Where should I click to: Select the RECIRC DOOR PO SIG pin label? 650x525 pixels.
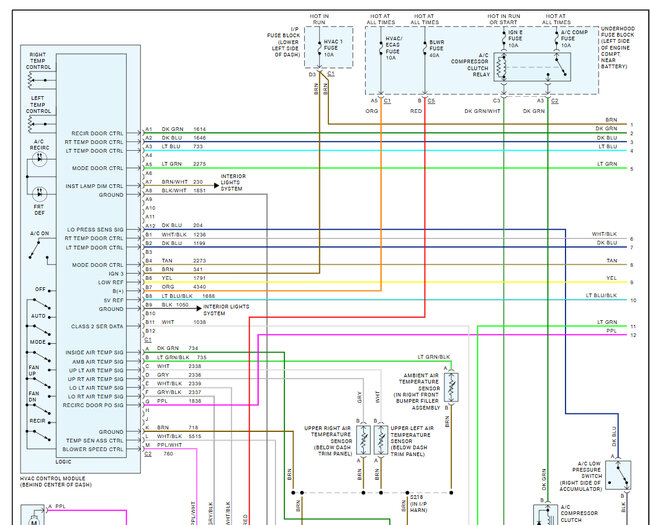[x=93, y=405]
